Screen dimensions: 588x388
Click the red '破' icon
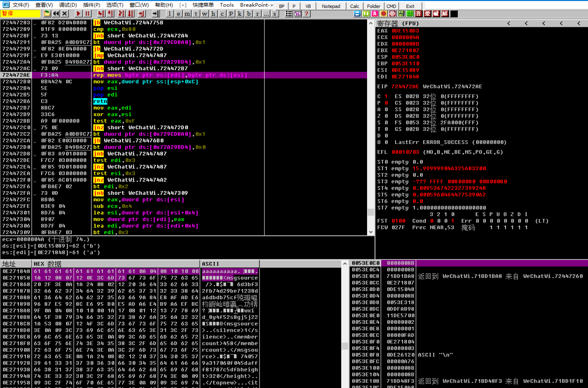pos(436,14)
